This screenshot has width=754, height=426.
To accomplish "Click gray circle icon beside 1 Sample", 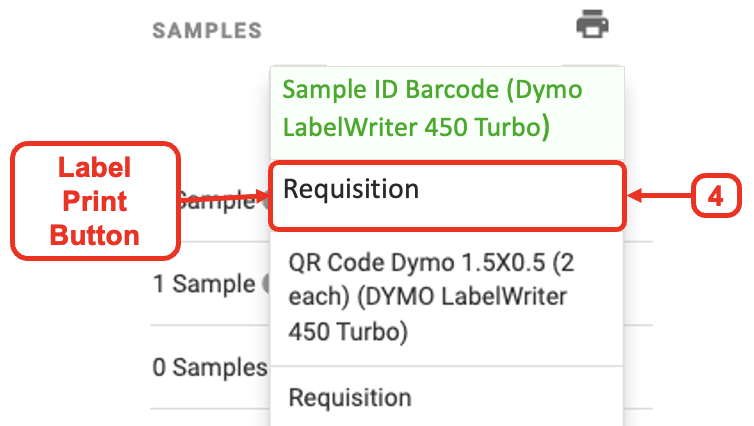I will pos(266,284).
